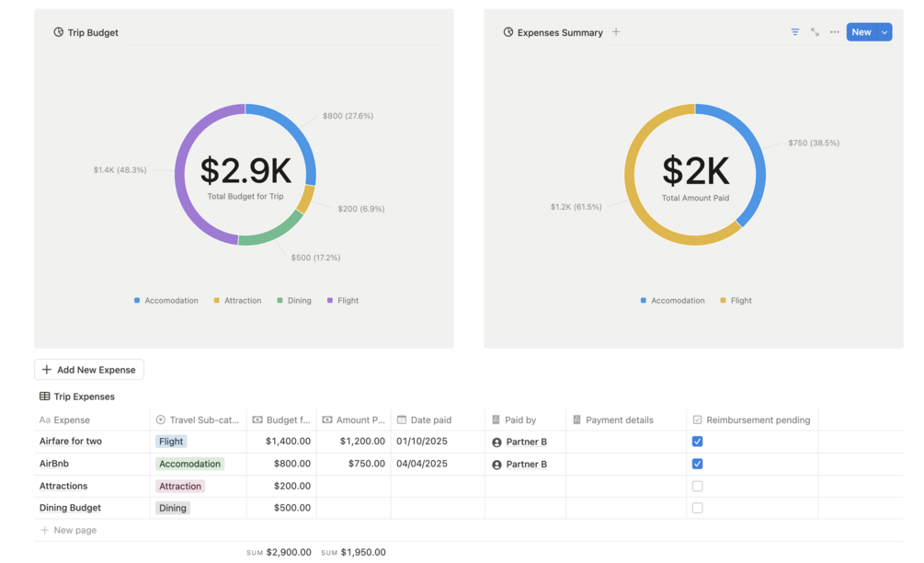Viewport: 924px width, 563px height.
Task: Click the Amount Paid column currency icon
Action: tap(327, 419)
